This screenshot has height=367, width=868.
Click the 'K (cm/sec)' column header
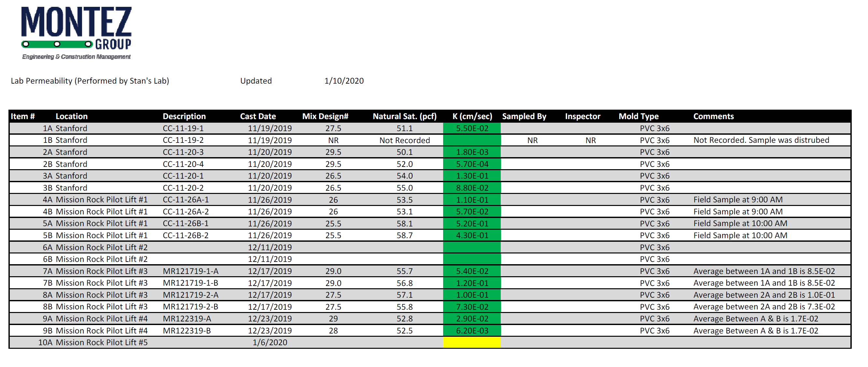click(472, 116)
